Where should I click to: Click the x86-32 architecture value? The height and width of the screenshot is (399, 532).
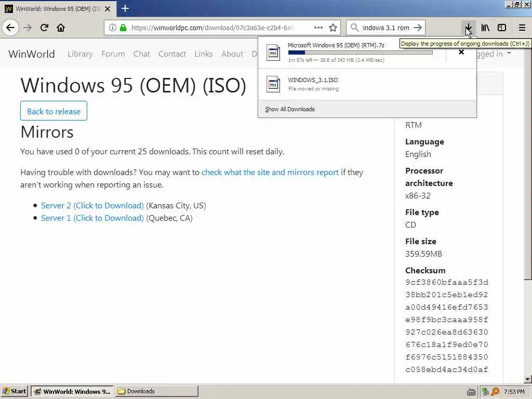[418, 196]
